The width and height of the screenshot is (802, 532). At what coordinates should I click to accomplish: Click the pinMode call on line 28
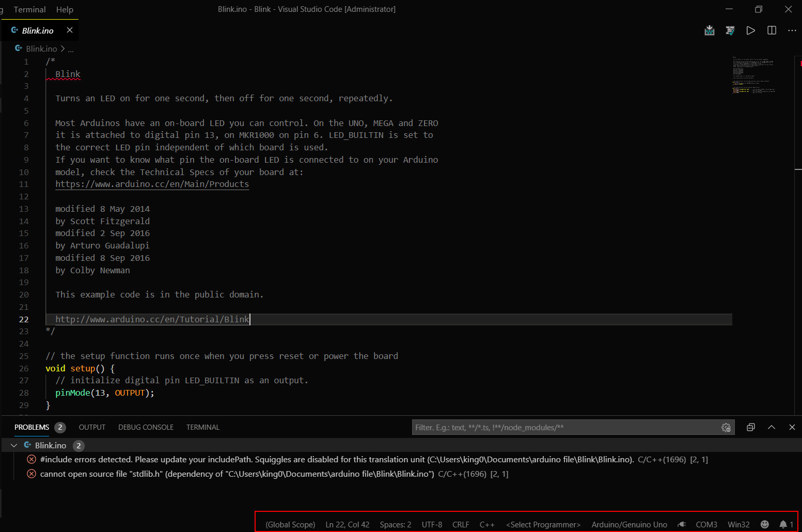coord(73,393)
